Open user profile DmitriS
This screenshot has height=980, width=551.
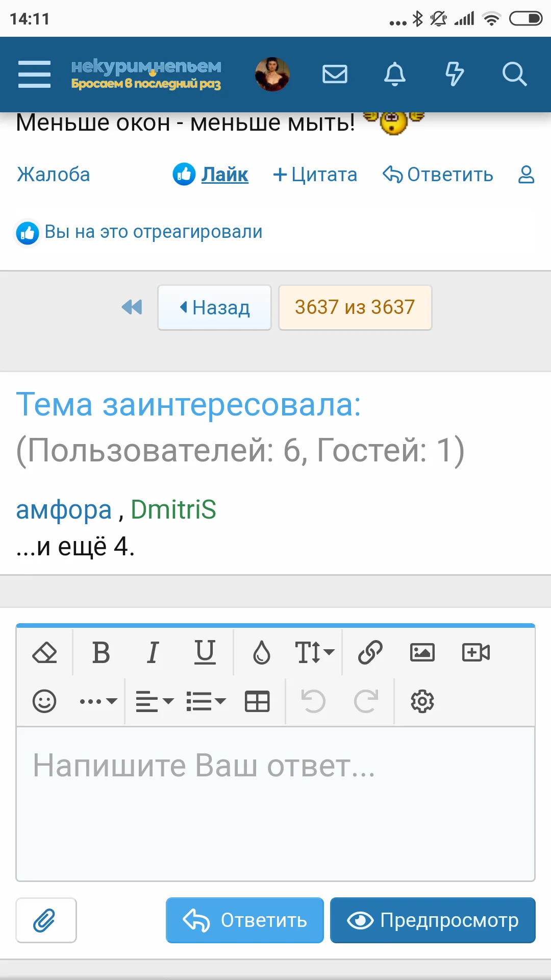coord(173,510)
